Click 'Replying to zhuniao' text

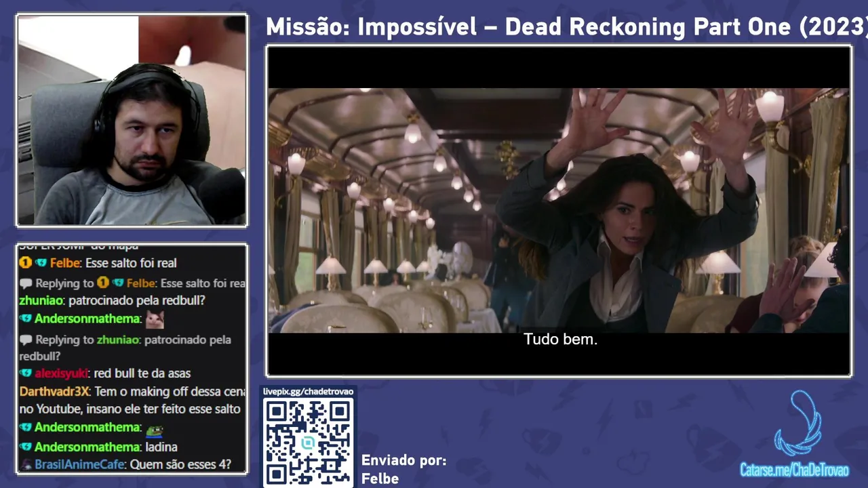pyautogui.click(x=87, y=340)
